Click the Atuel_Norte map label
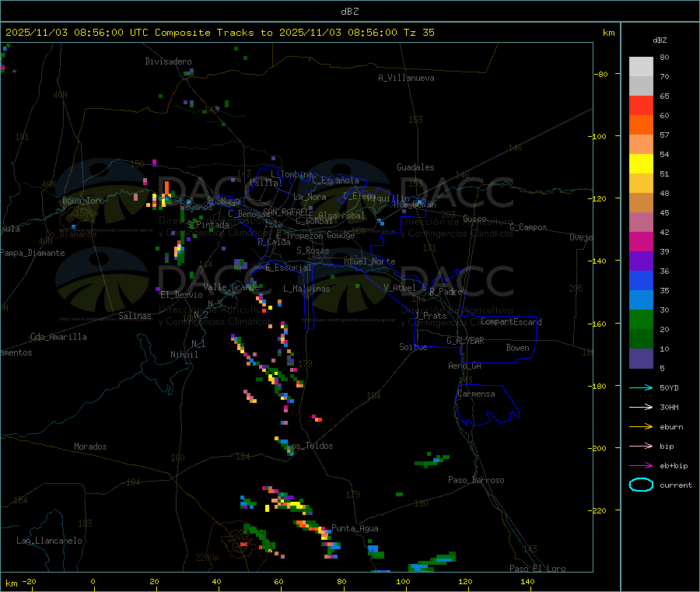 [369, 261]
